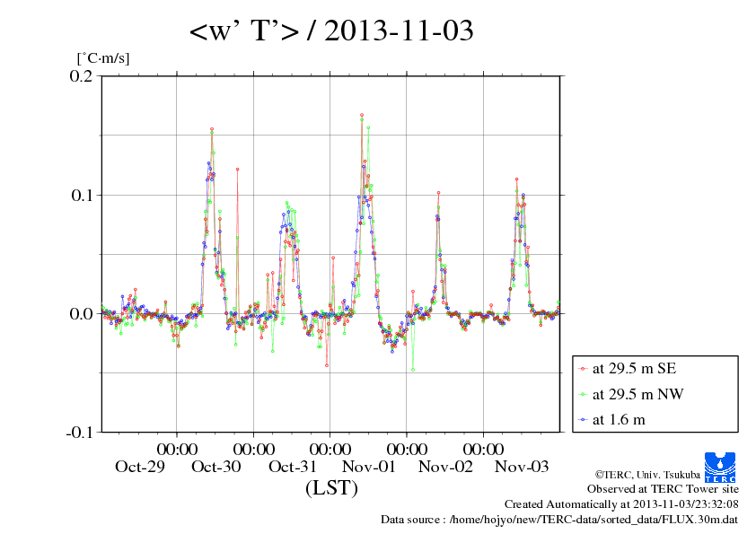Image resolution: width=756 pixels, height=534 pixels.
Task: Click the '0.0' y-axis label
Action: 81,314
